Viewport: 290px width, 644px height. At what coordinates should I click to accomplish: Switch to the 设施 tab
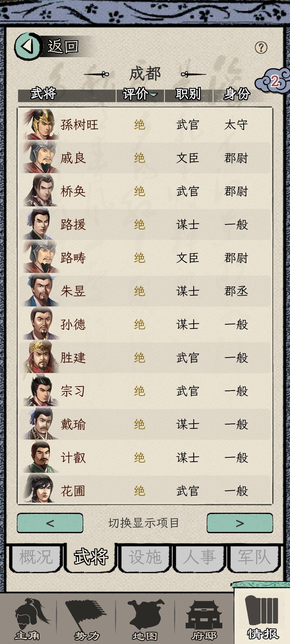point(145,557)
